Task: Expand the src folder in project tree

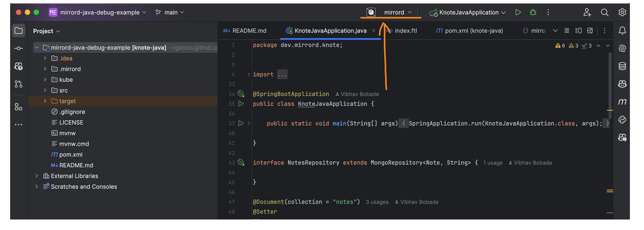Action: click(x=45, y=90)
